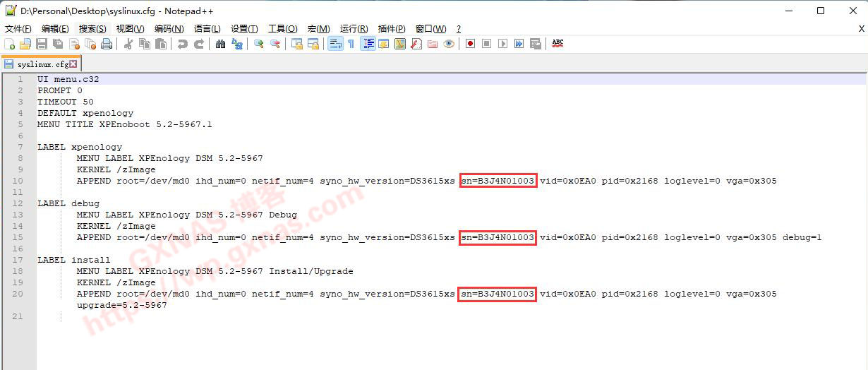This screenshot has height=370, width=868.
Task: Toggle indent guide toolbar button
Action: coord(368,44)
